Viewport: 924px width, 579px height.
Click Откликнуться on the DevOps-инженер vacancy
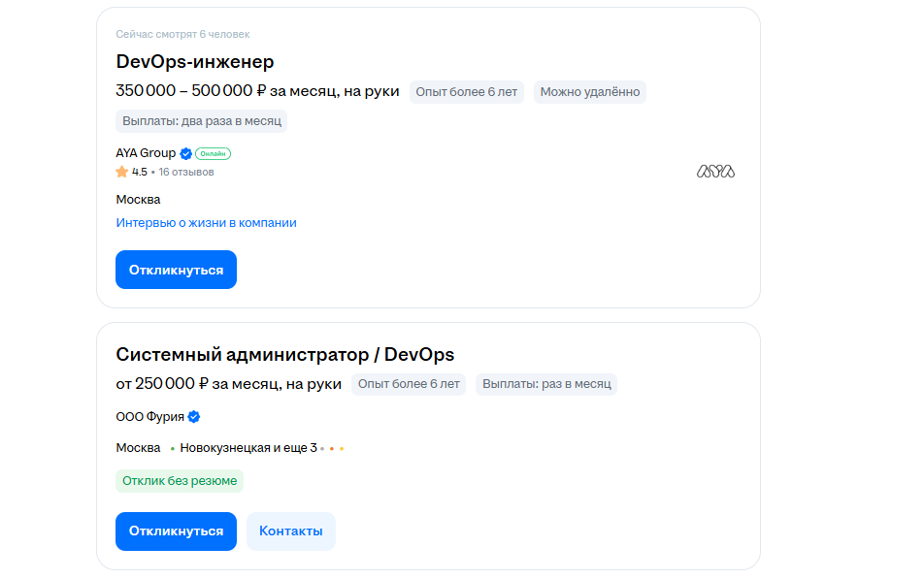point(176,269)
